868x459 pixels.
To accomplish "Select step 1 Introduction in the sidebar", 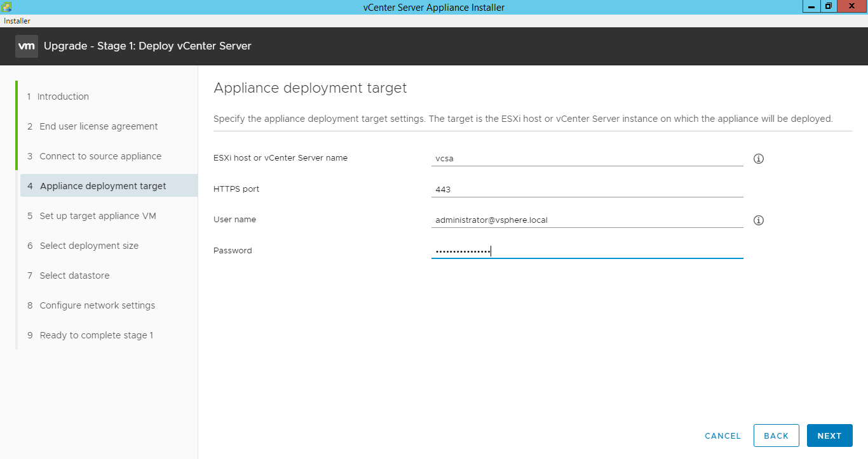I will click(x=63, y=96).
